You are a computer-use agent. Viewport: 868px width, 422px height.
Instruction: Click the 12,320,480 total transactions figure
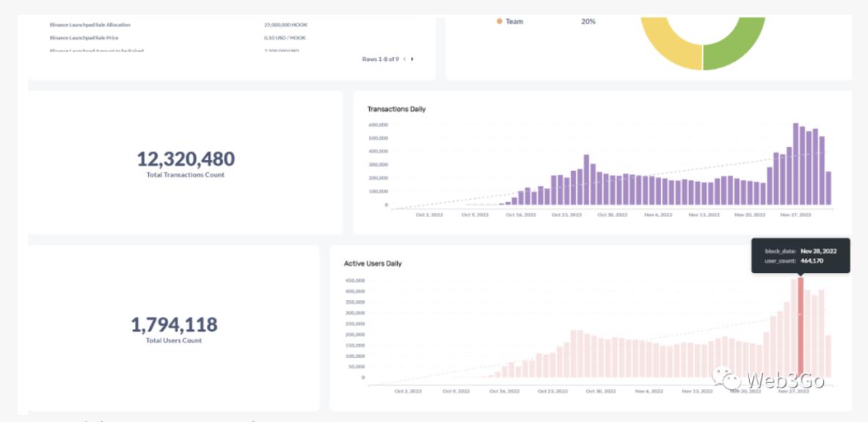(186, 159)
